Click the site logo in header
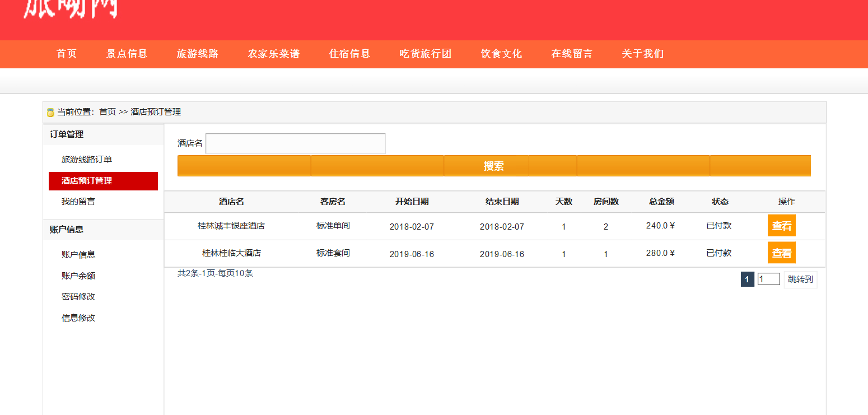Screen dimensions: 868x415 [x=71, y=9]
